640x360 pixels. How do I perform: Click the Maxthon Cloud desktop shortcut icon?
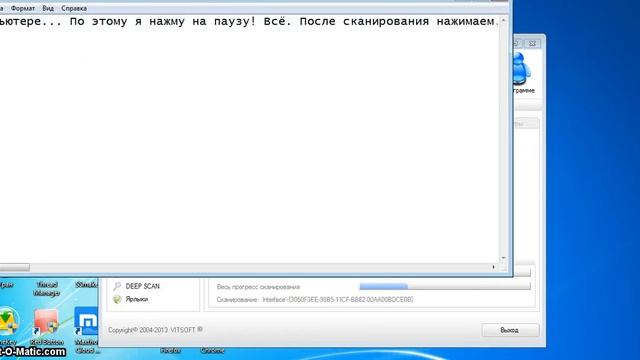(x=86, y=320)
